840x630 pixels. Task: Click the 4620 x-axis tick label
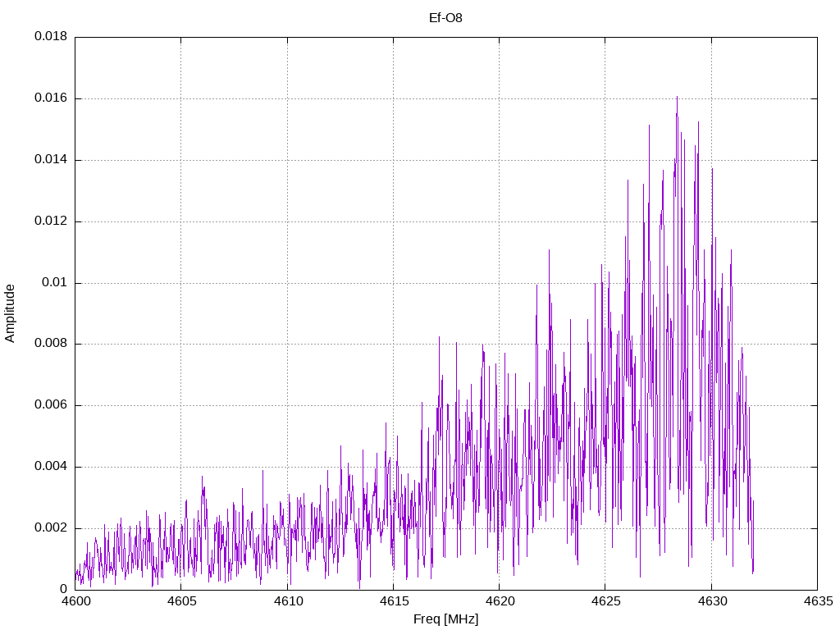click(500, 601)
